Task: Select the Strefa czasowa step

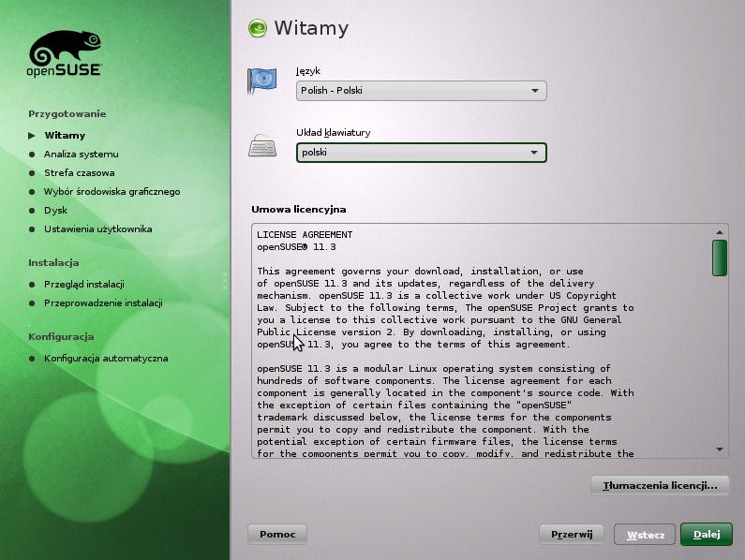Action: (x=80, y=173)
